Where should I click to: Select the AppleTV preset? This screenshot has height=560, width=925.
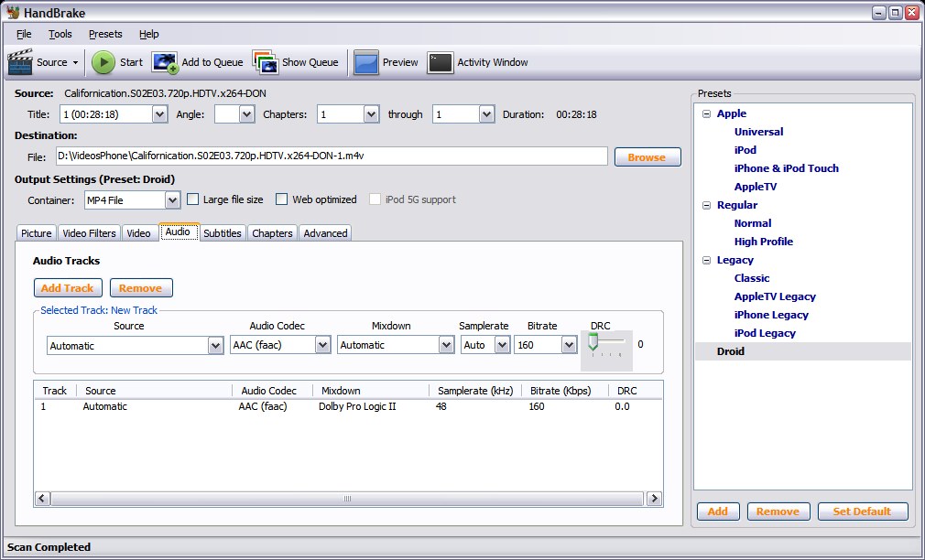756,187
